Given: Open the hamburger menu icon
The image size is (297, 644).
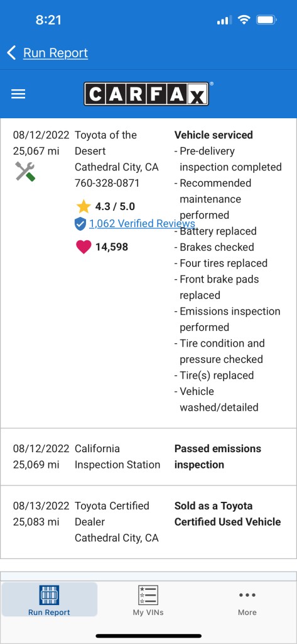Looking at the screenshot, I should (x=18, y=94).
